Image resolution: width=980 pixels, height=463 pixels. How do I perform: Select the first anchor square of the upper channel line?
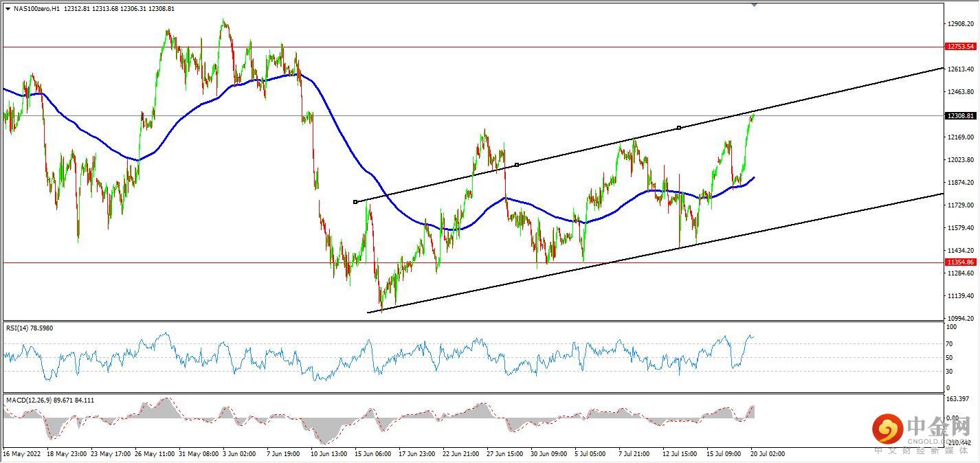coord(355,202)
